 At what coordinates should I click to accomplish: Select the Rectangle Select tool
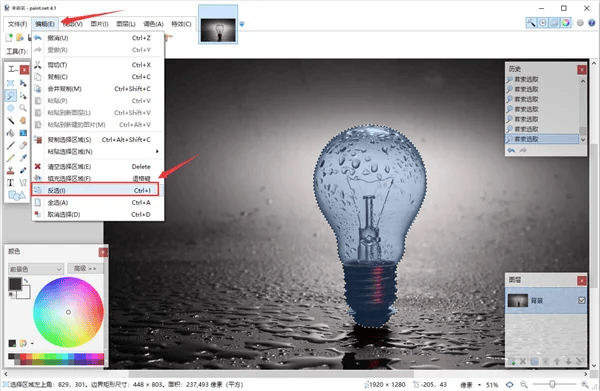pyautogui.click(x=10, y=83)
